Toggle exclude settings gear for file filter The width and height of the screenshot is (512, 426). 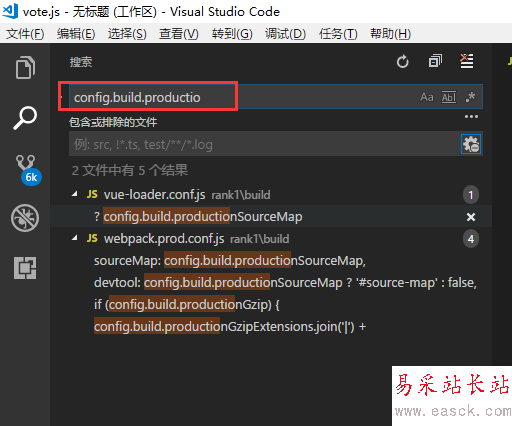471,144
